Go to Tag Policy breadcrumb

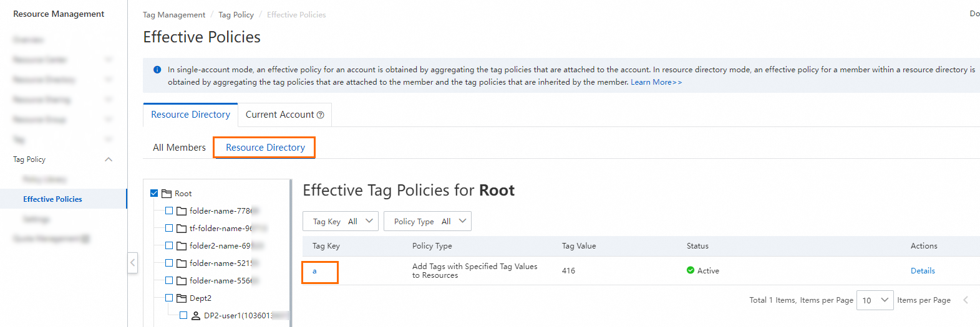pos(236,15)
